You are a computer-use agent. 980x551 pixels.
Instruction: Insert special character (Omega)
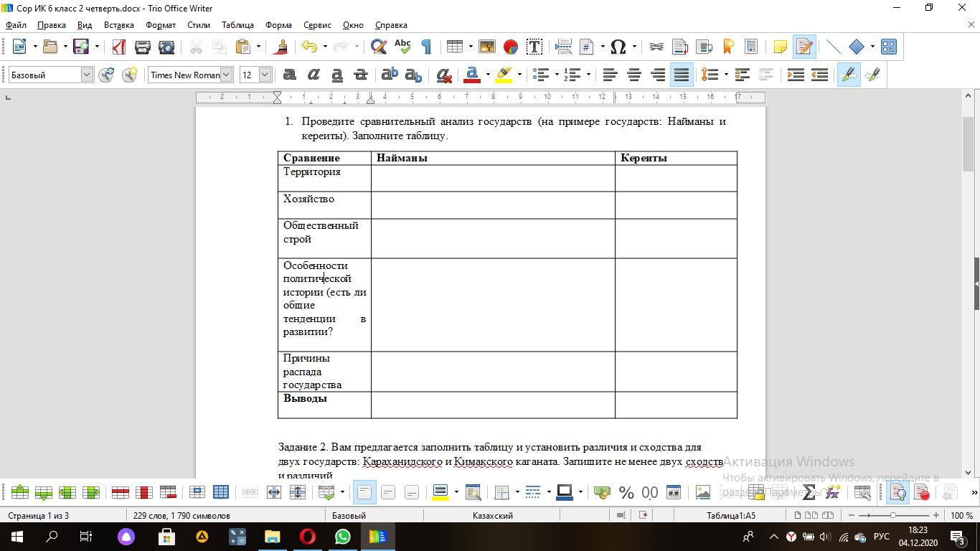[x=618, y=47]
